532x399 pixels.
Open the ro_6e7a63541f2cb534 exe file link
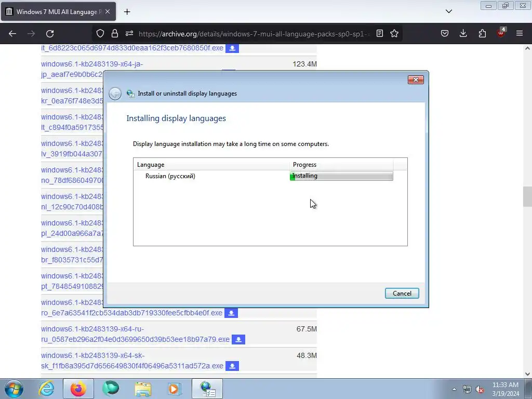pyautogui.click(x=131, y=313)
